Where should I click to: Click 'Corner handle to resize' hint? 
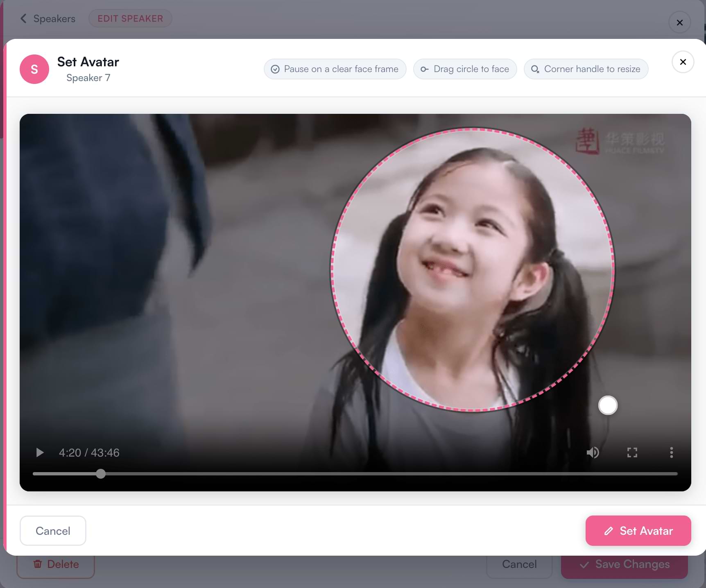(586, 69)
